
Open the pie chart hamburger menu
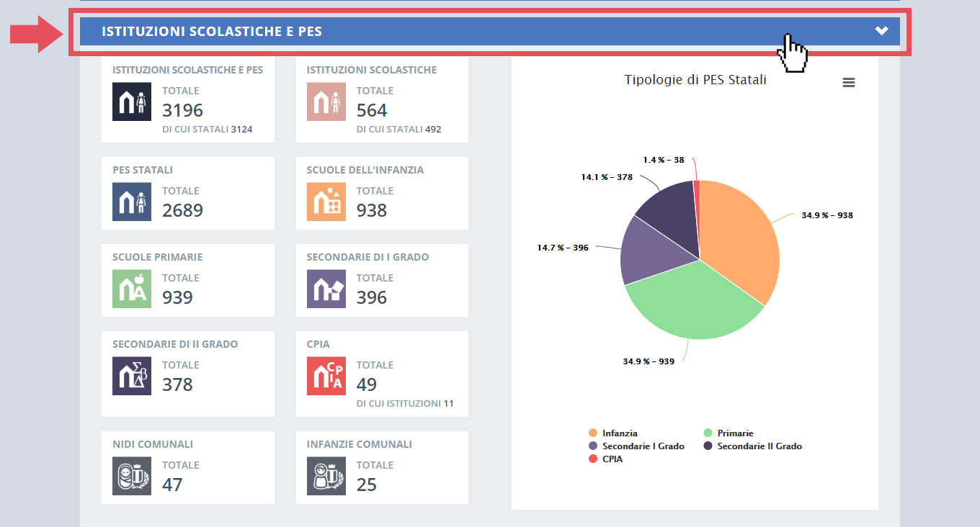(x=849, y=83)
